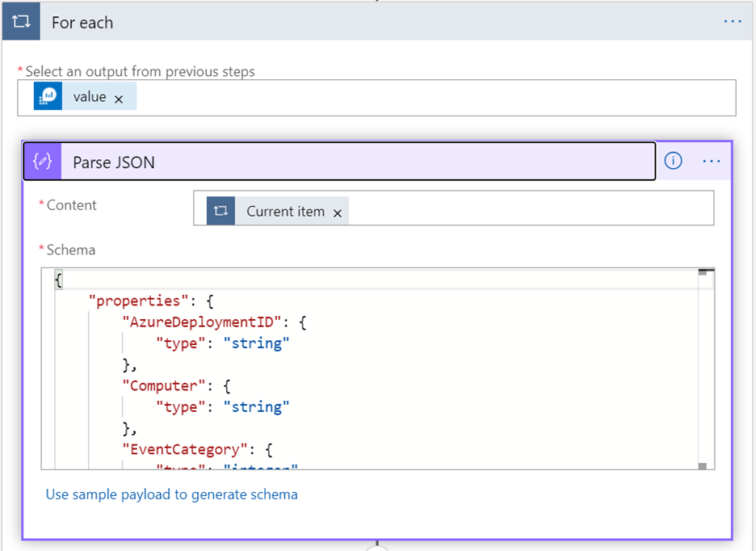Viewport: 756px width, 551px height.
Task: Collapse the For each action header
Action: tap(363, 22)
